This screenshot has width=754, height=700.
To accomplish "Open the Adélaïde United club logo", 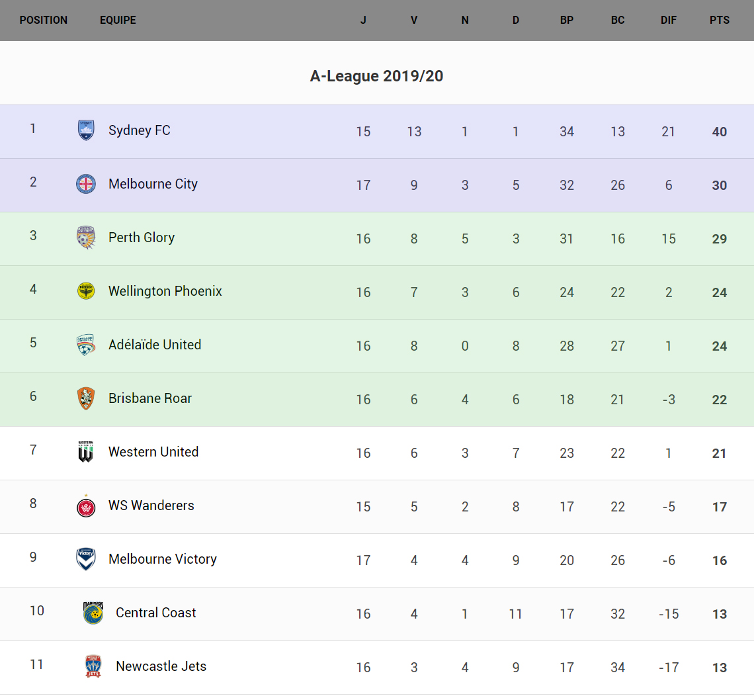I will point(86,345).
